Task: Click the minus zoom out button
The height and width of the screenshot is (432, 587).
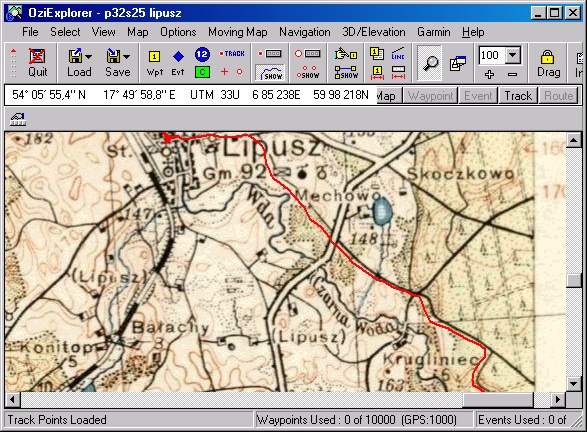Action: [x=513, y=74]
